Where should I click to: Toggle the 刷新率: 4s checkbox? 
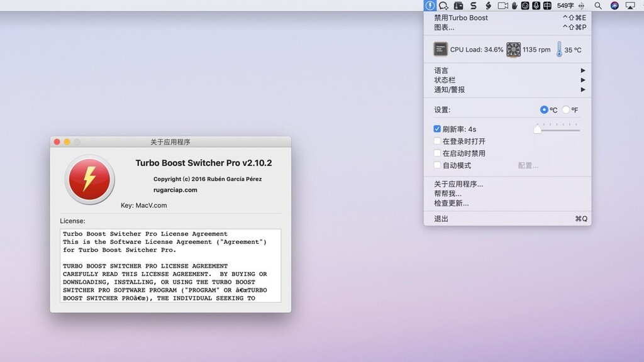[x=437, y=129]
